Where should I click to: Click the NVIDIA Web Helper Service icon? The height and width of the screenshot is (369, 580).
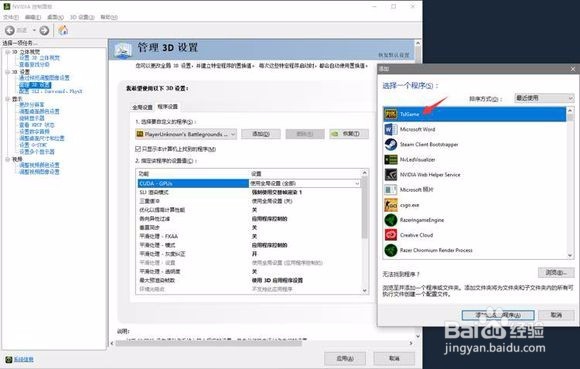[391, 175]
